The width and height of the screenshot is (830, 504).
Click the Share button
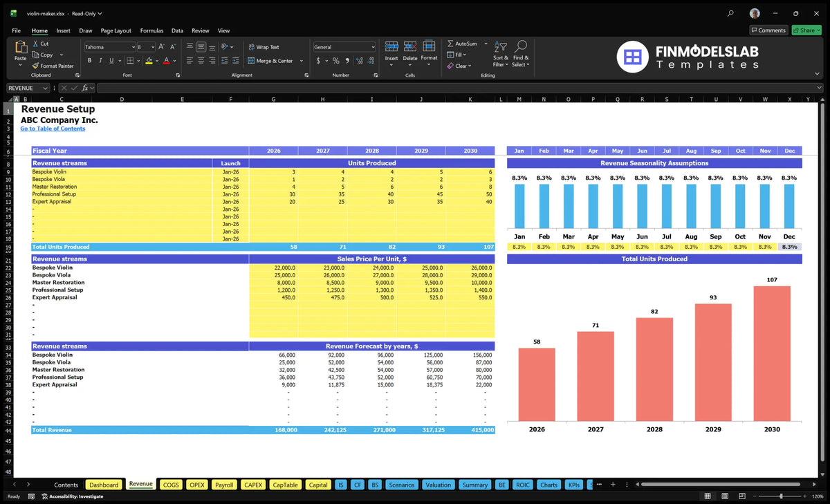(806, 30)
